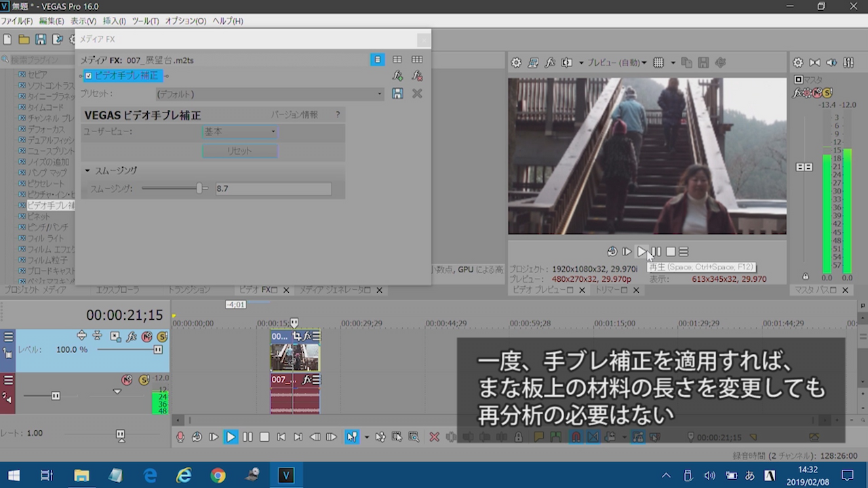Click the remove plug-in icon
The width and height of the screenshot is (868, 488).
pyautogui.click(x=417, y=76)
